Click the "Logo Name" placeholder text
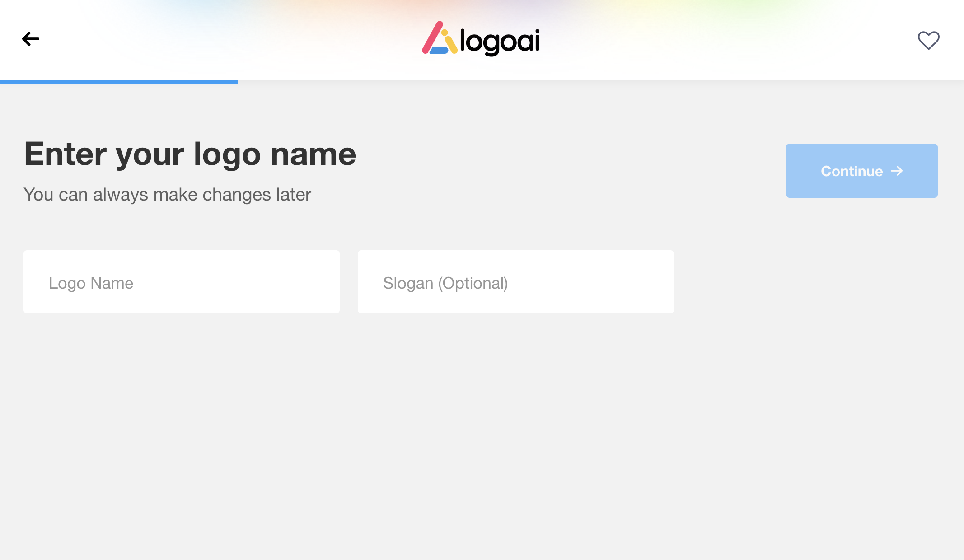This screenshot has width=964, height=560. click(91, 283)
